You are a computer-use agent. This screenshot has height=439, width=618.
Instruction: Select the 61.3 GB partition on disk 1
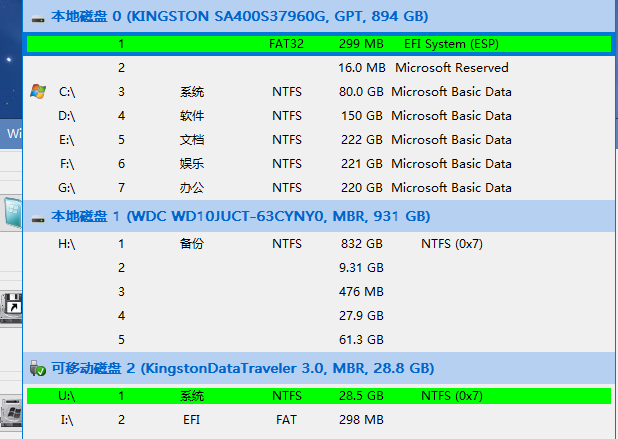pyautogui.click(x=318, y=340)
